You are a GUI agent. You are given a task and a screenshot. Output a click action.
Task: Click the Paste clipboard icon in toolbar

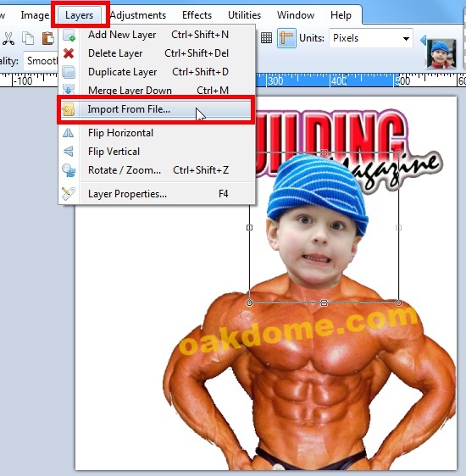point(47,39)
